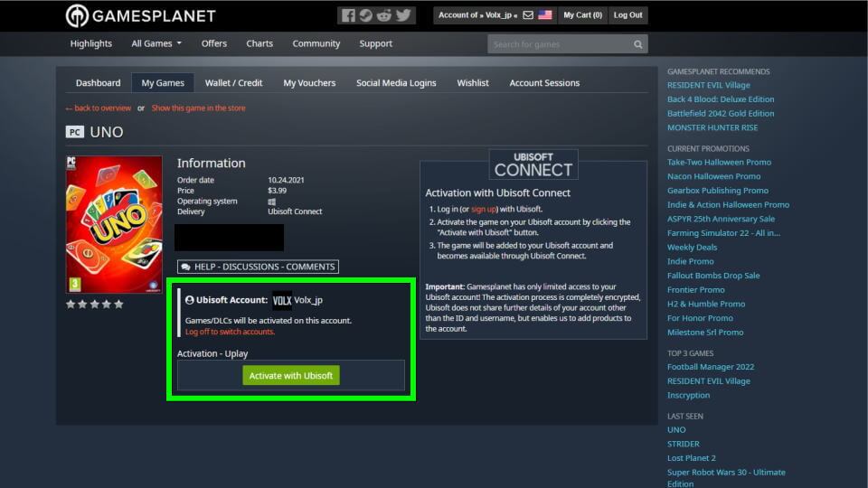
Task: Open RESIDENT EVIL Village under Gamesplanet Recommends
Action: tap(709, 85)
